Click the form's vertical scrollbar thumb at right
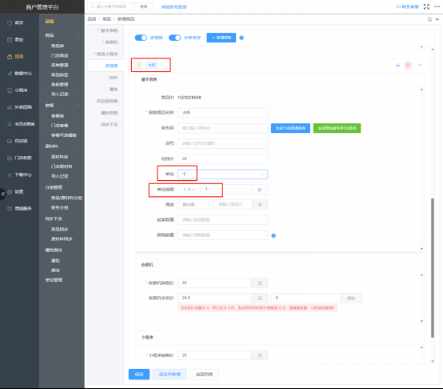Viewport: 443px width, 389px height. point(432,268)
